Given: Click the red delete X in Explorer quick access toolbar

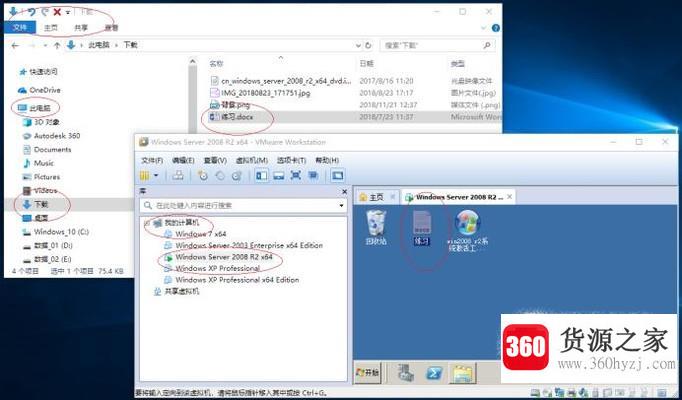Looking at the screenshot, I should (57, 12).
